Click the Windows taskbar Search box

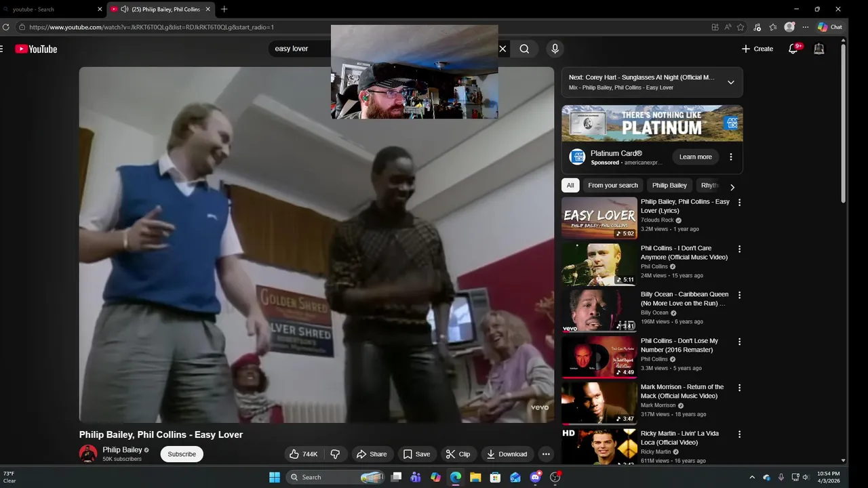click(336, 477)
